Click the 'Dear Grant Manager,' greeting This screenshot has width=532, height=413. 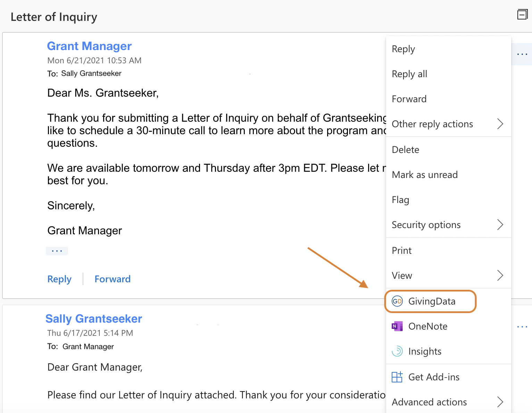pos(95,367)
